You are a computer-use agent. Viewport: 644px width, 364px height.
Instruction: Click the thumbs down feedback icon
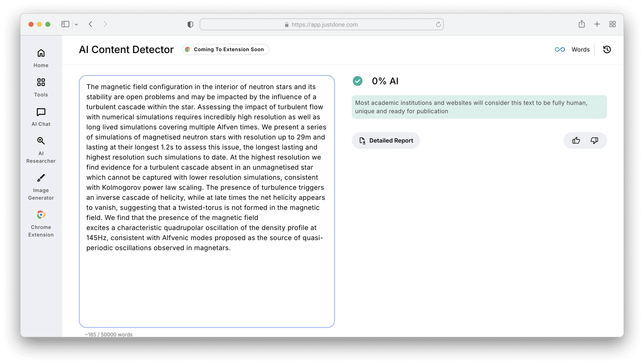(x=594, y=140)
